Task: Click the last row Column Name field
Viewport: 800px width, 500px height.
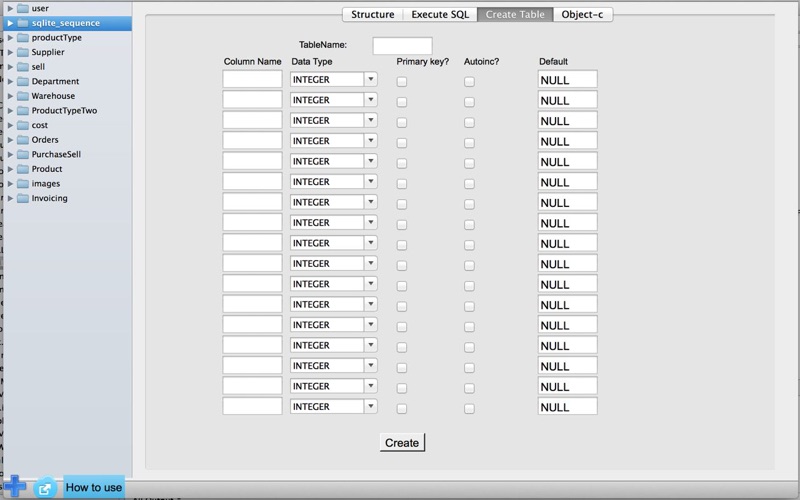Action: coord(252,406)
